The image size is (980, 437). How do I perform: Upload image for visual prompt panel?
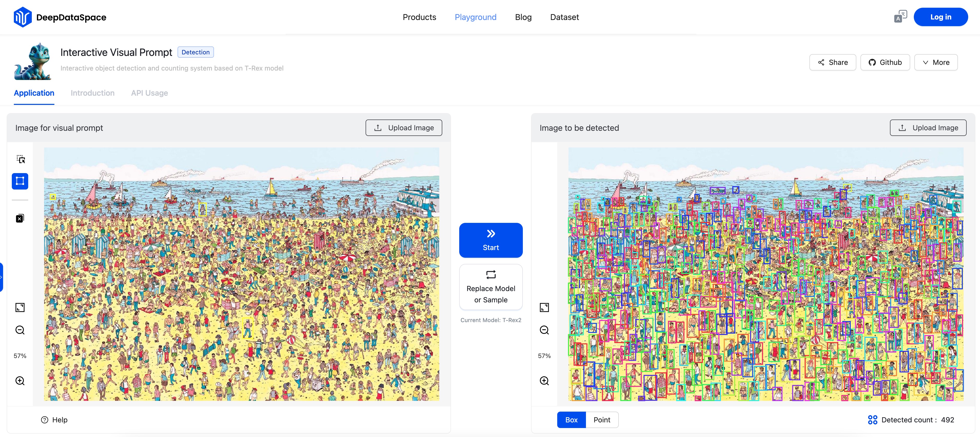pos(404,128)
